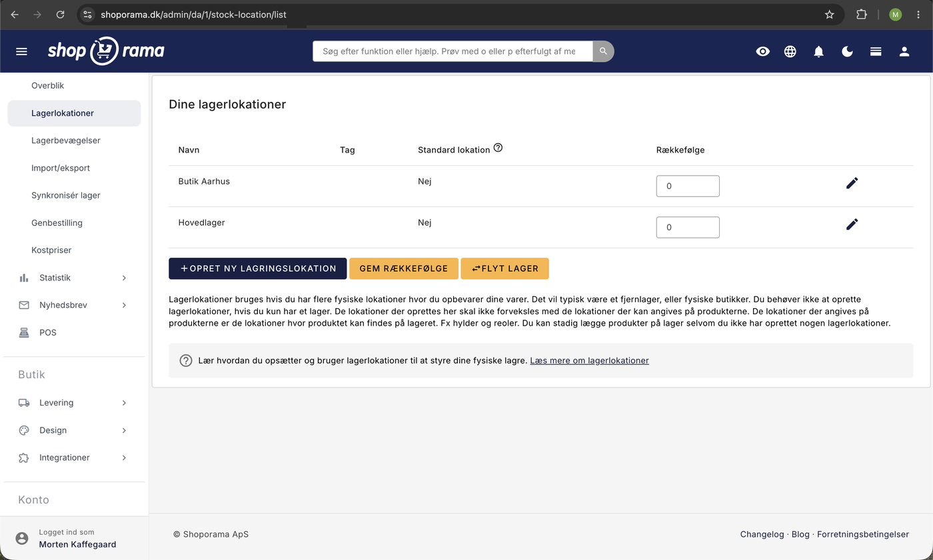Click the question icon in info box
The image size is (933, 560).
click(187, 360)
